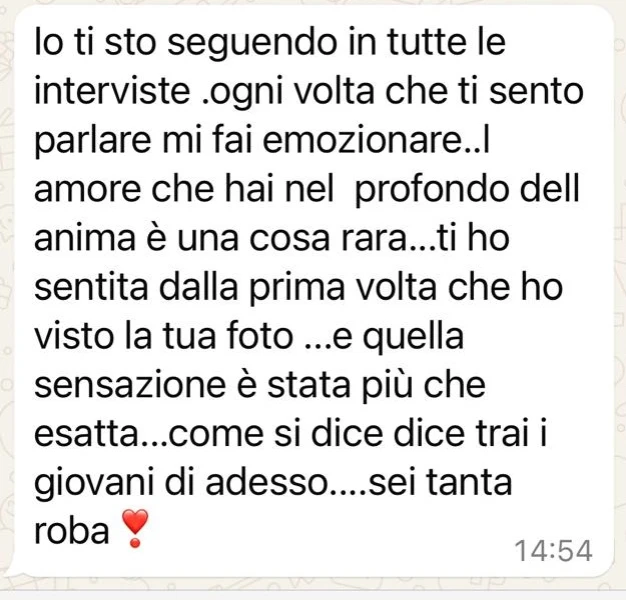Click the word "interviste" in the message

[x=112, y=91]
